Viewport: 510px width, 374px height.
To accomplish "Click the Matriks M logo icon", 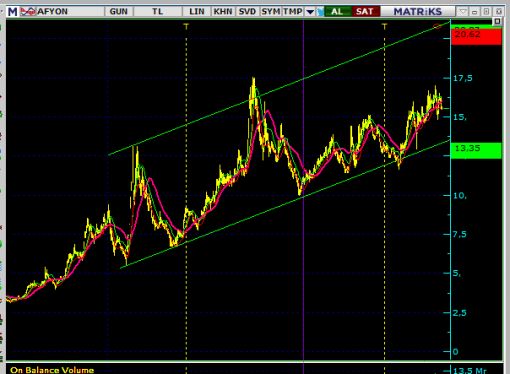I will [12, 12].
